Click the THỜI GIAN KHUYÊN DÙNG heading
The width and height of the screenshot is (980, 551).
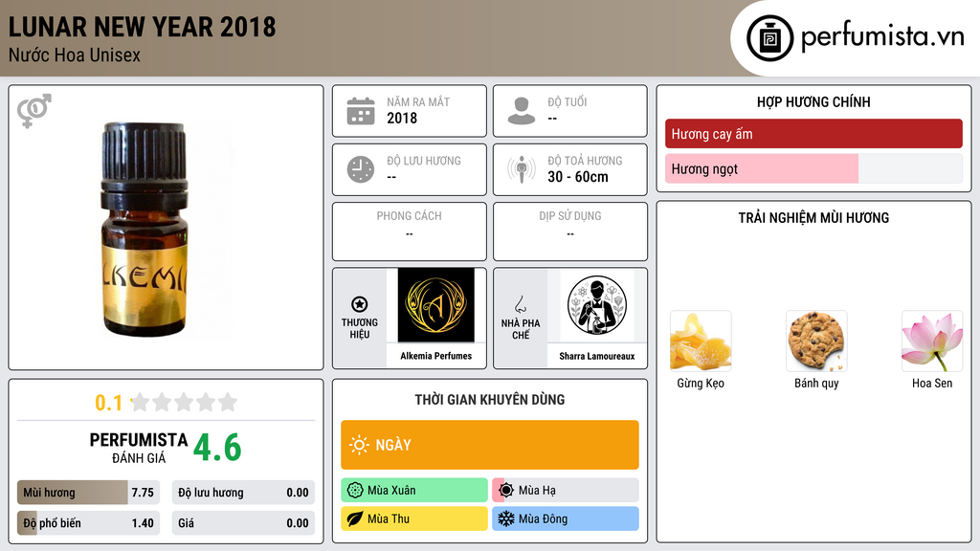(x=490, y=400)
